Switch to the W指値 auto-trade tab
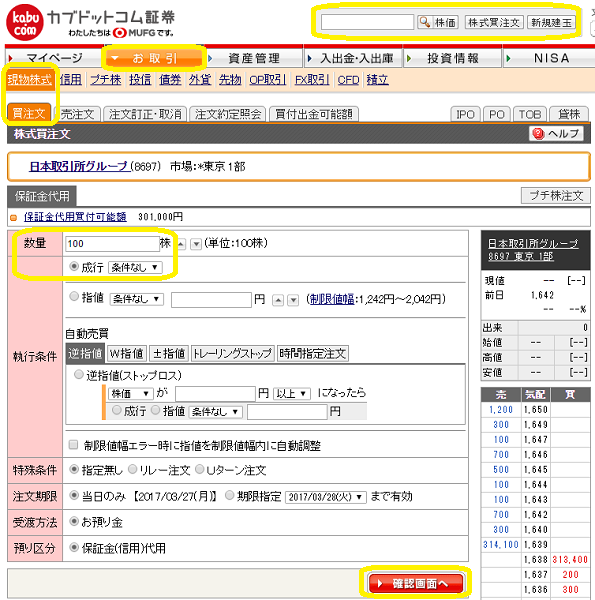Screen dimensions: 595x600 pyautogui.click(x=126, y=353)
